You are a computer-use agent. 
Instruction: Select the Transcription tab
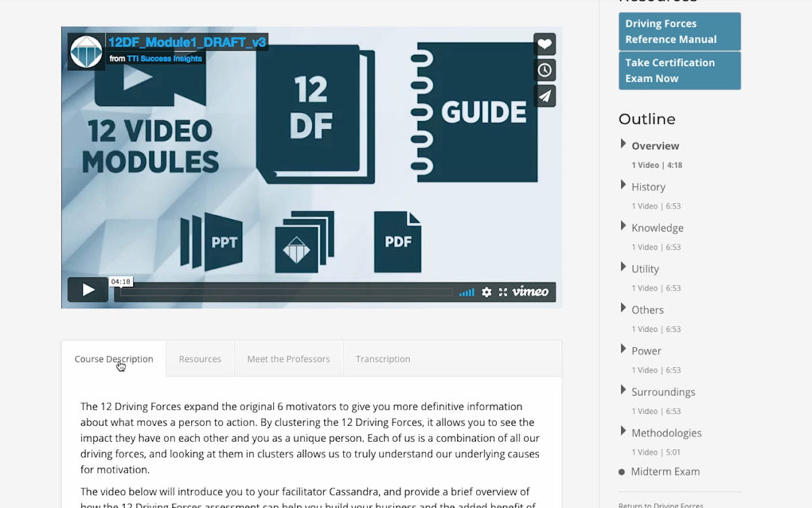tap(383, 359)
